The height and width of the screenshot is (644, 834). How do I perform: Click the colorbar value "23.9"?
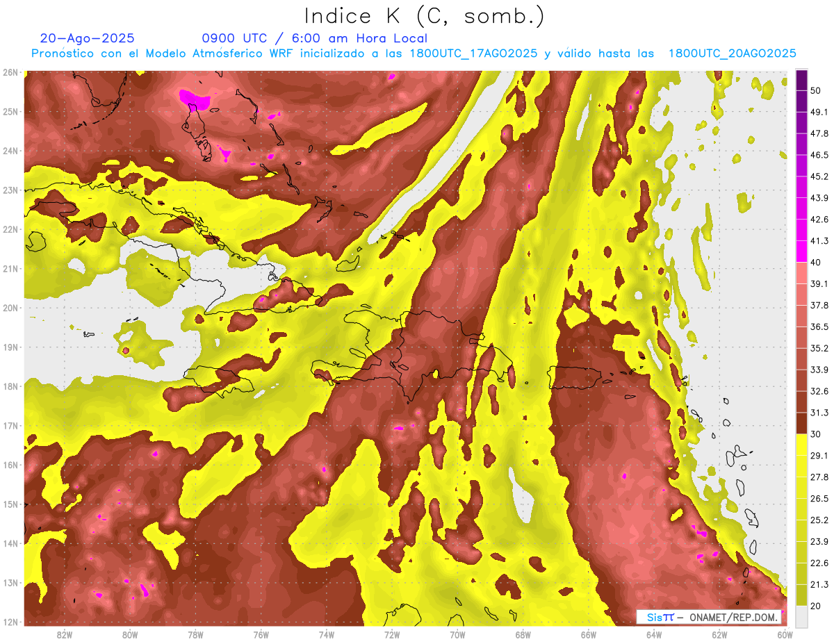click(x=819, y=542)
